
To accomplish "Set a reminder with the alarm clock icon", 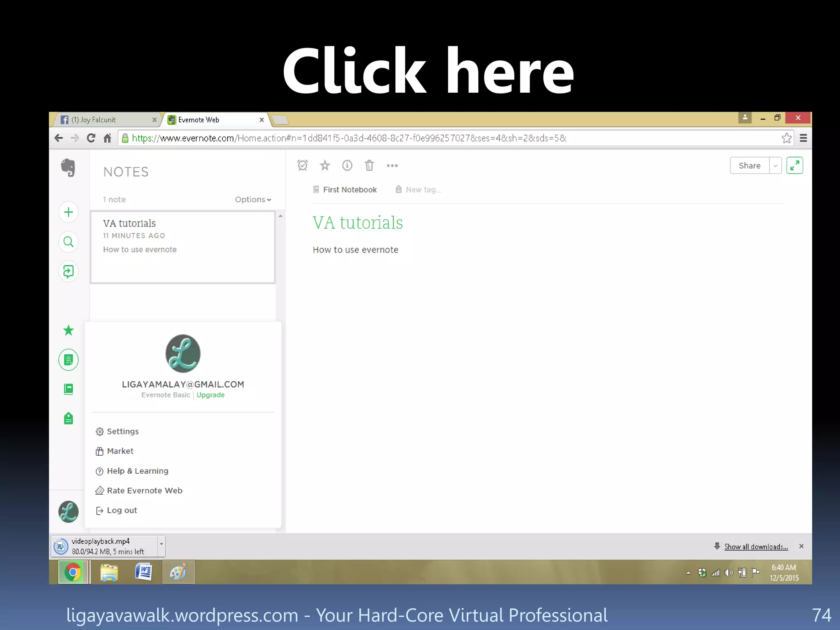I will [303, 165].
